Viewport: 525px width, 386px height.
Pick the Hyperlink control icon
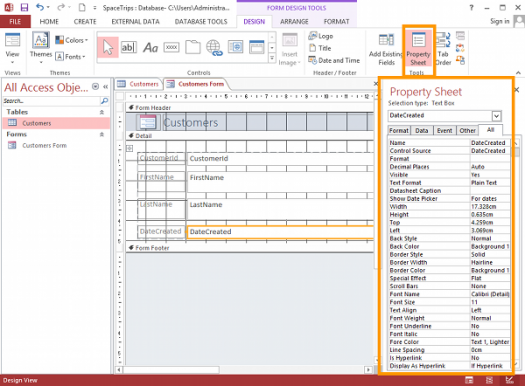click(x=214, y=48)
